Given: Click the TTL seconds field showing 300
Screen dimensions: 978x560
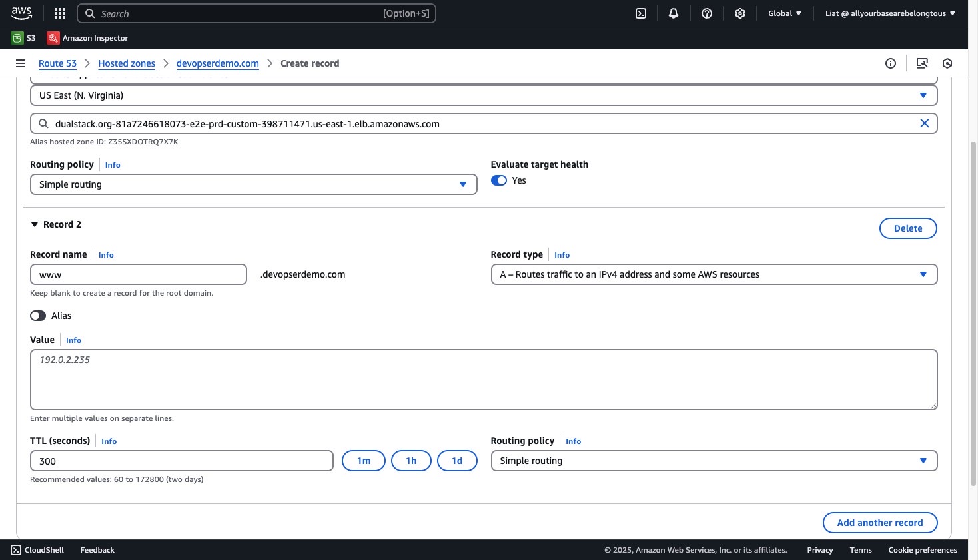Looking at the screenshot, I should tap(182, 461).
